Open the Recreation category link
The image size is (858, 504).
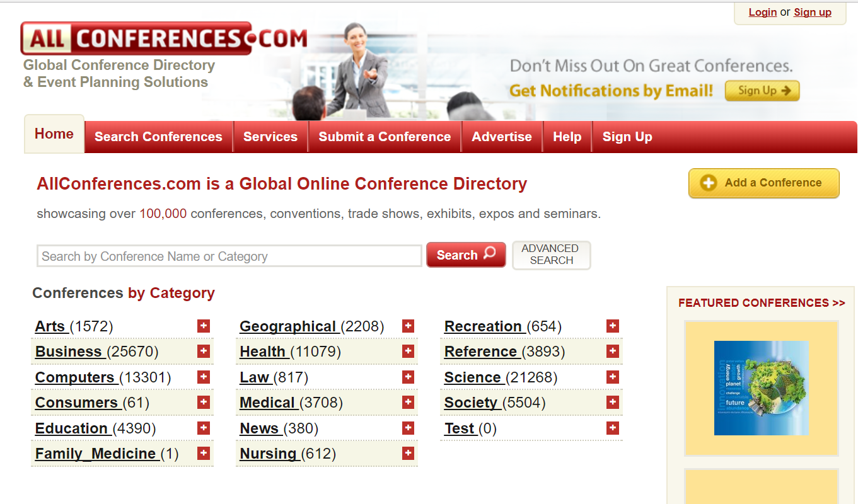[x=484, y=326]
